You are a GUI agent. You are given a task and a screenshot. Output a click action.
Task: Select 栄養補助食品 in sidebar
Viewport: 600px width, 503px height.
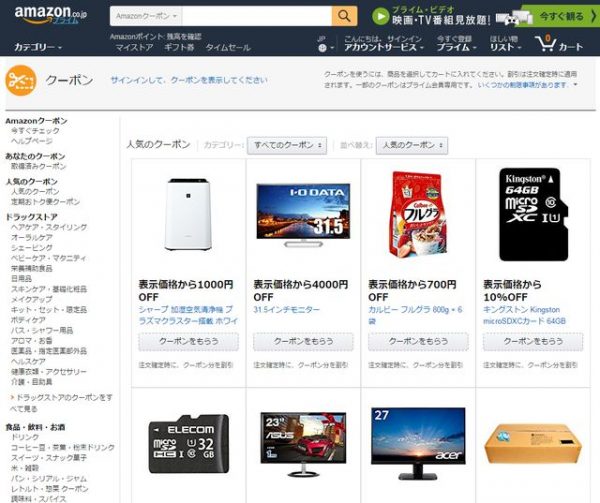point(32,269)
